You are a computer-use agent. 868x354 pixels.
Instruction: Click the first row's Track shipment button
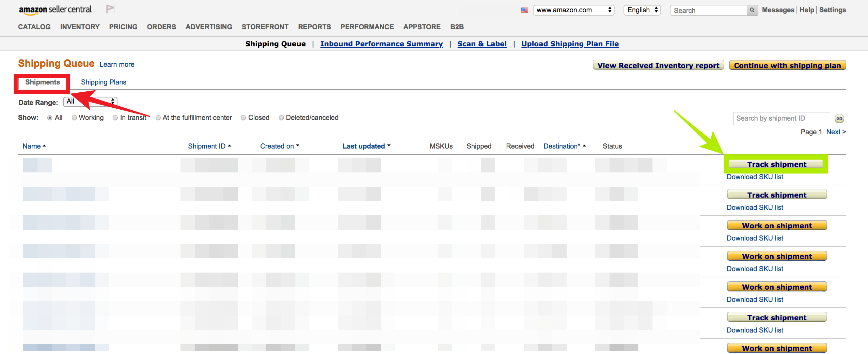pyautogui.click(x=776, y=164)
